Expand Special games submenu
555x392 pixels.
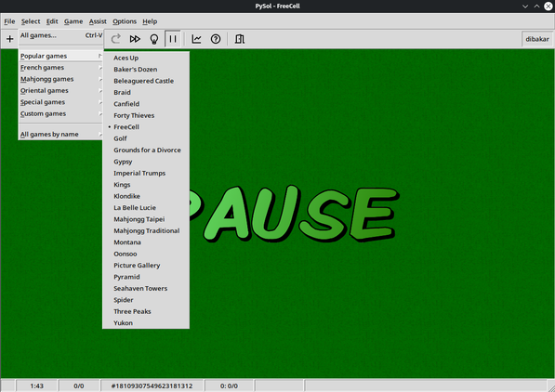click(60, 102)
